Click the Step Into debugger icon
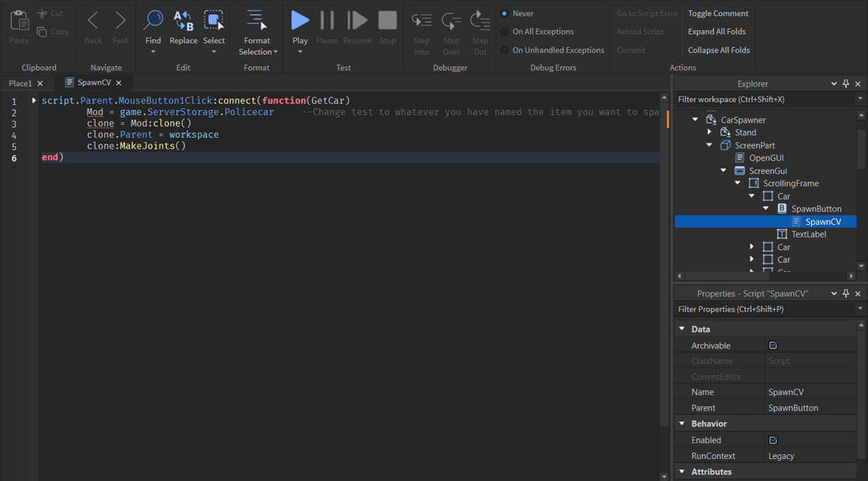 pos(421,20)
